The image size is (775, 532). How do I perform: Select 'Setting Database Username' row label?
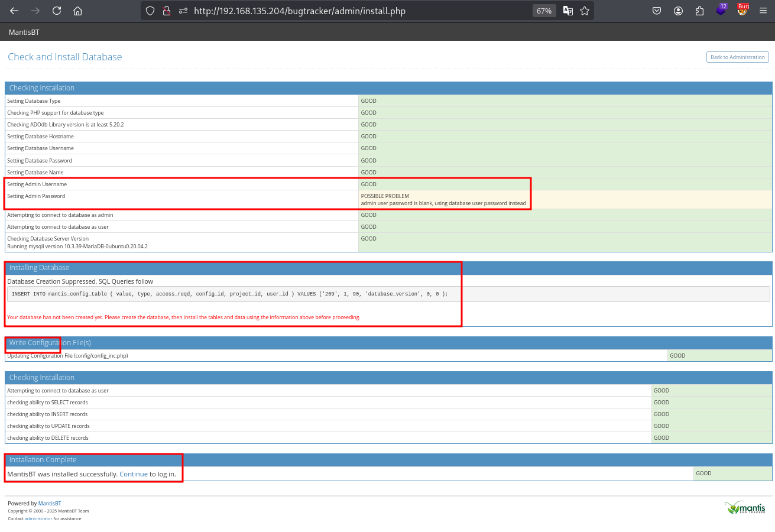pos(40,148)
